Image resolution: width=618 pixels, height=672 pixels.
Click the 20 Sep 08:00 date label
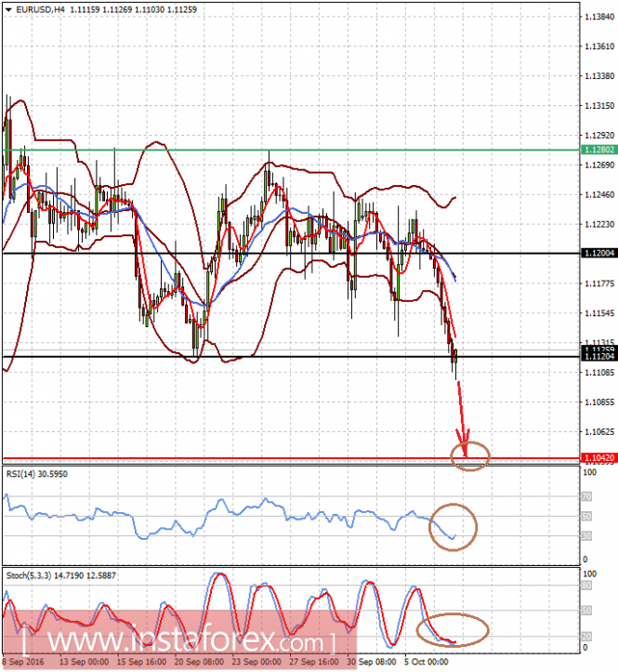coord(199,662)
